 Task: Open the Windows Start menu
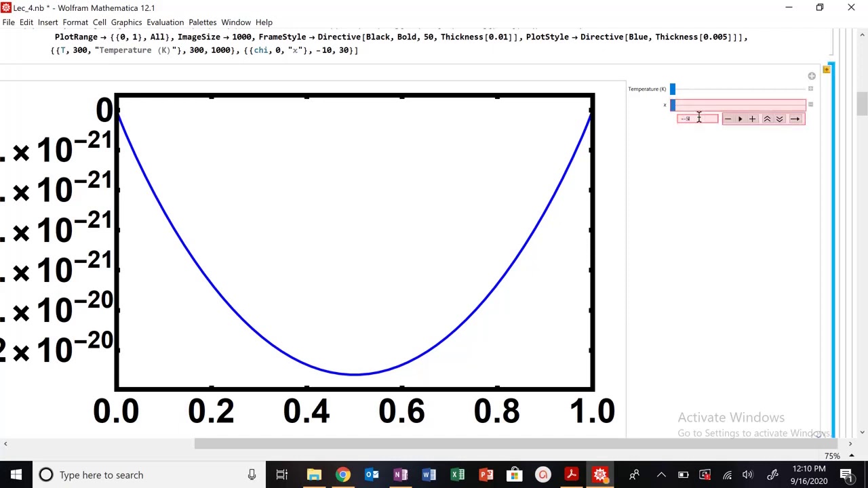click(x=16, y=474)
